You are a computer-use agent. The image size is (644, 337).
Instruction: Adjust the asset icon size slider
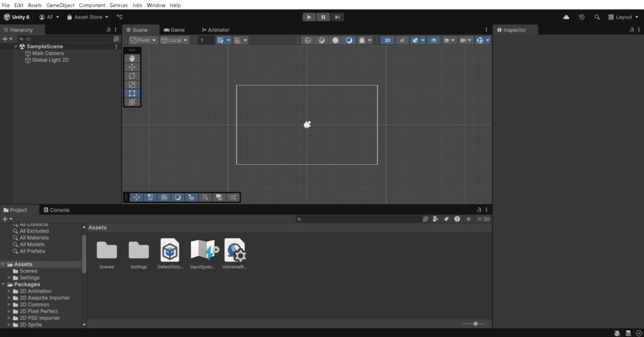(x=475, y=324)
